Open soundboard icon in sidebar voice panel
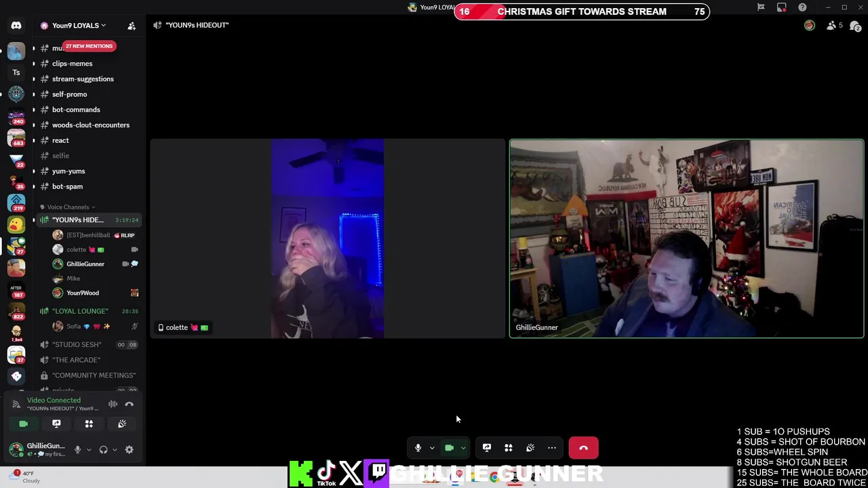The height and width of the screenshot is (488, 868). (x=122, y=424)
